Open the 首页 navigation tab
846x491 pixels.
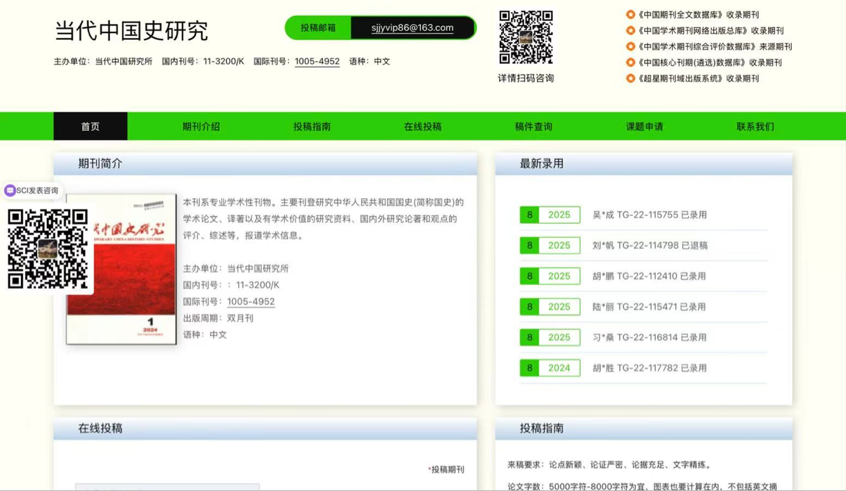pyautogui.click(x=90, y=127)
